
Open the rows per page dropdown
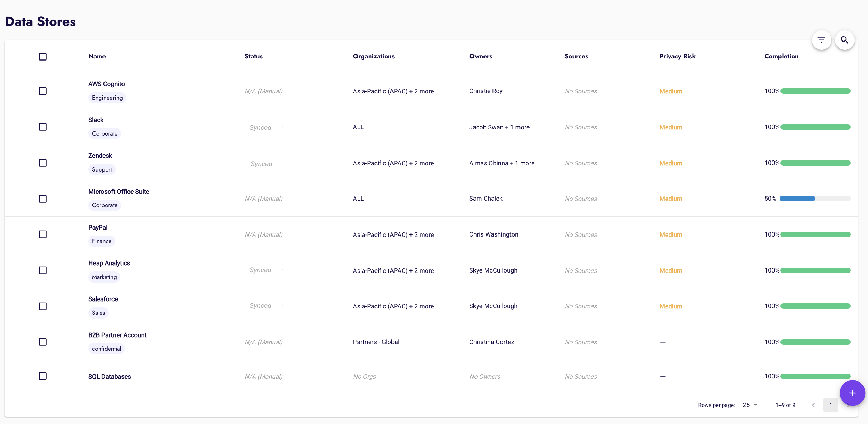coord(750,405)
